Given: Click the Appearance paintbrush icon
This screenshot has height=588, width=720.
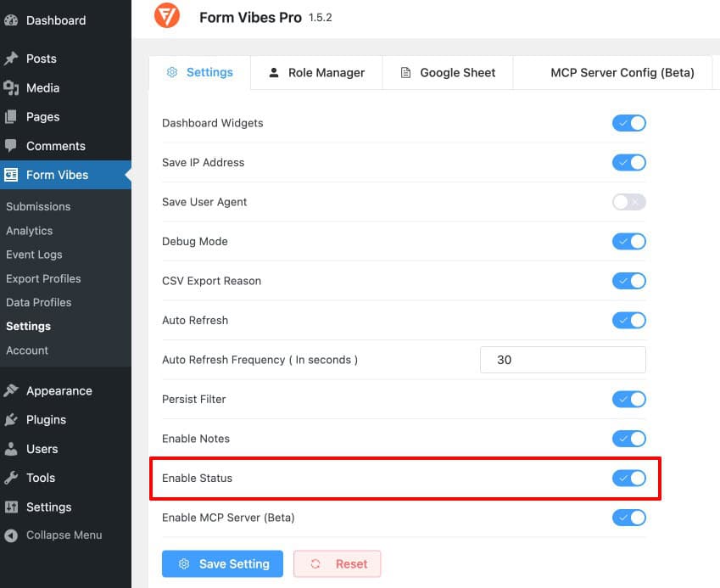Looking at the screenshot, I should (11, 390).
